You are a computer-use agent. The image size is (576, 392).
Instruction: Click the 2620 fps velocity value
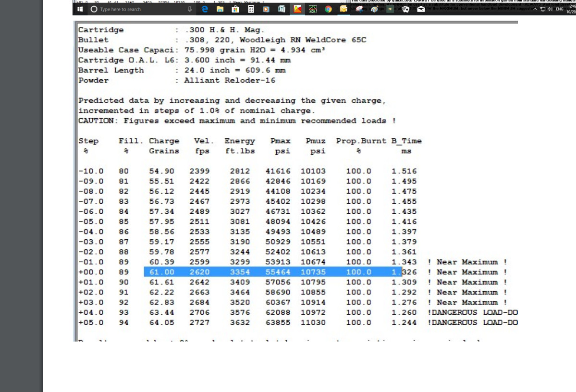(x=199, y=272)
